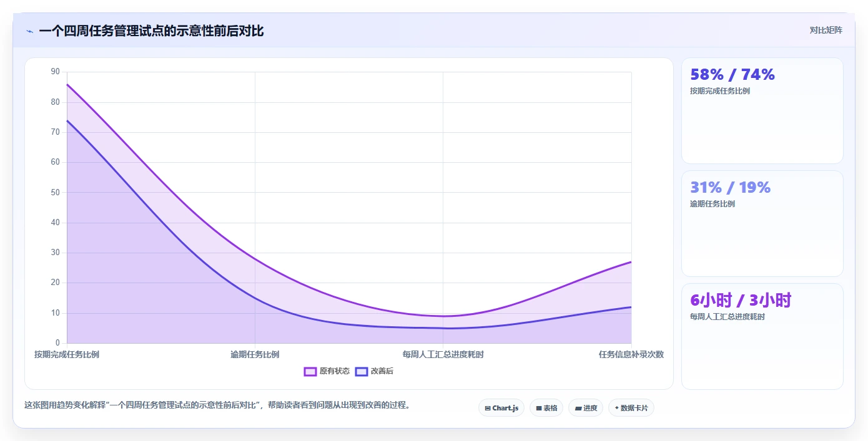Click the 每周人工汇总进度耗时 x-axis label
Viewport: 868px width, 441px height.
(443, 354)
